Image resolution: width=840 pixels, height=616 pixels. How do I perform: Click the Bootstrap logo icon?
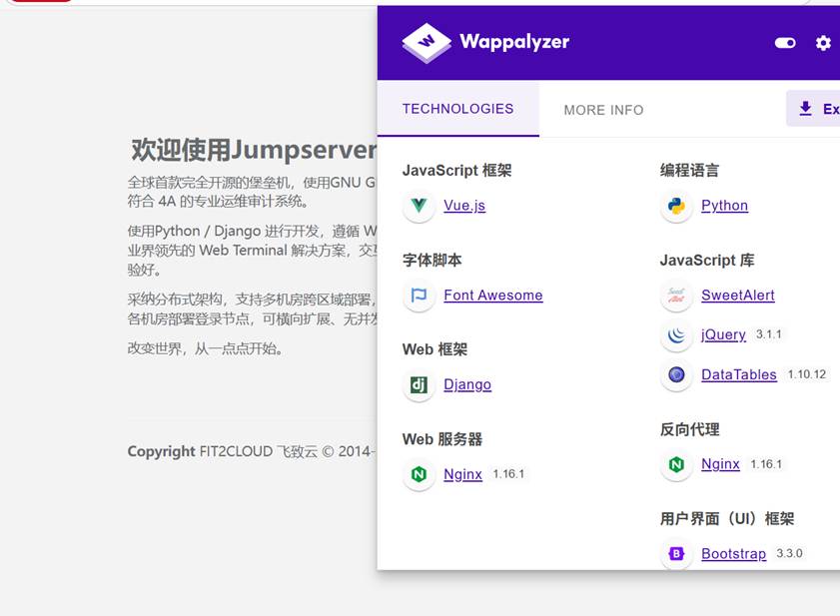(676, 553)
